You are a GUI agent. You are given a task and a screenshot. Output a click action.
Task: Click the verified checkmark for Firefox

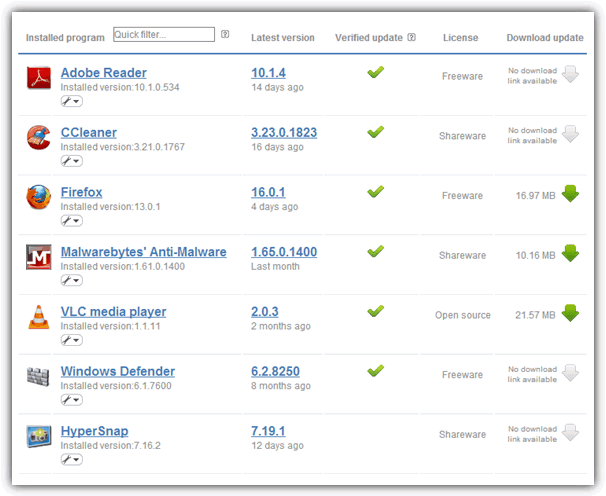(375, 191)
